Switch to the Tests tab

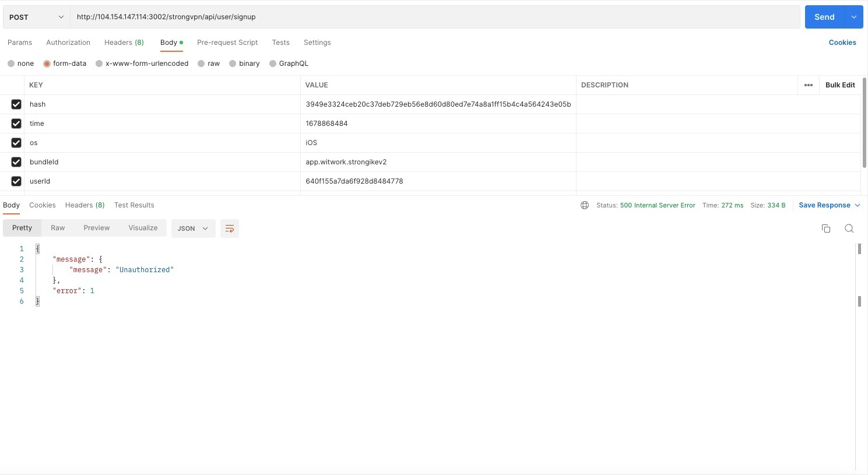(281, 43)
